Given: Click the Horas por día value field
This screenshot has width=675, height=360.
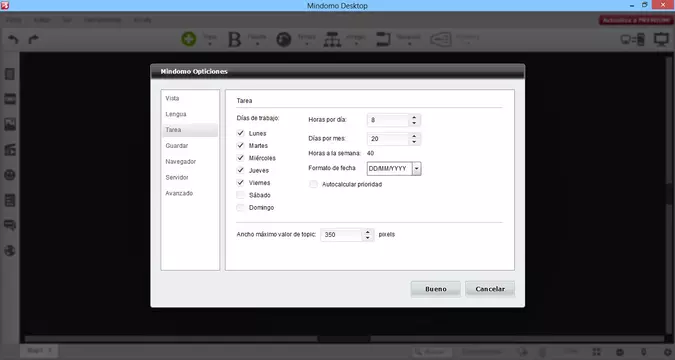Looking at the screenshot, I should point(388,120).
